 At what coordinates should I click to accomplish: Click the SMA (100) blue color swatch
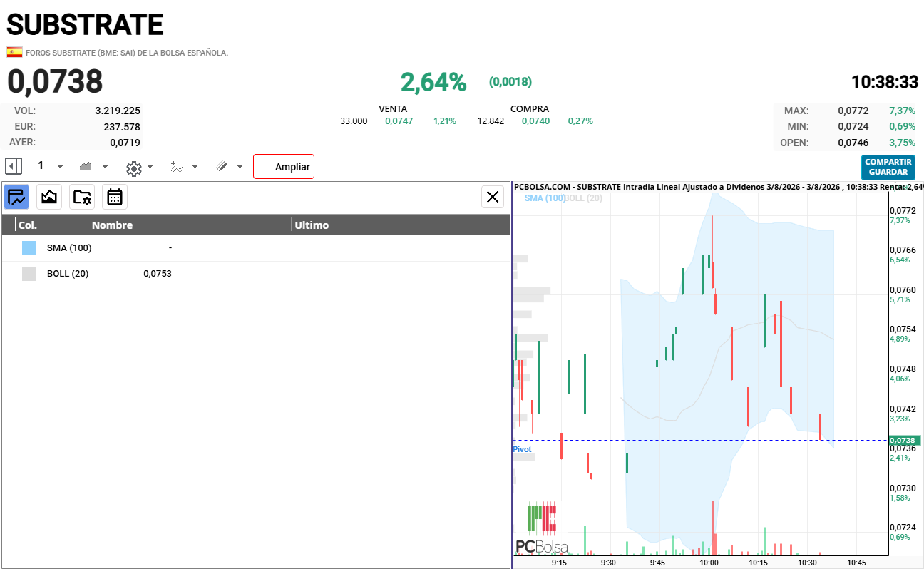coord(29,248)
